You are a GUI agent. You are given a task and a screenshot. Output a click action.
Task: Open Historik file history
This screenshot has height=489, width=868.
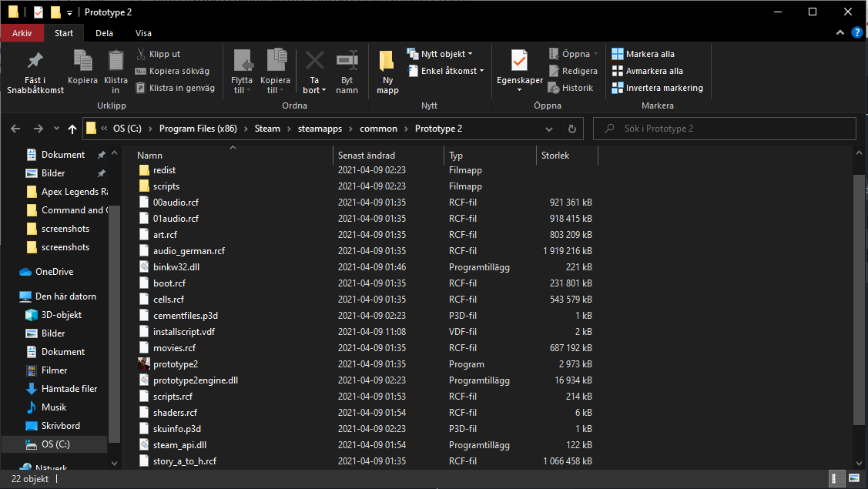point(571,88)
